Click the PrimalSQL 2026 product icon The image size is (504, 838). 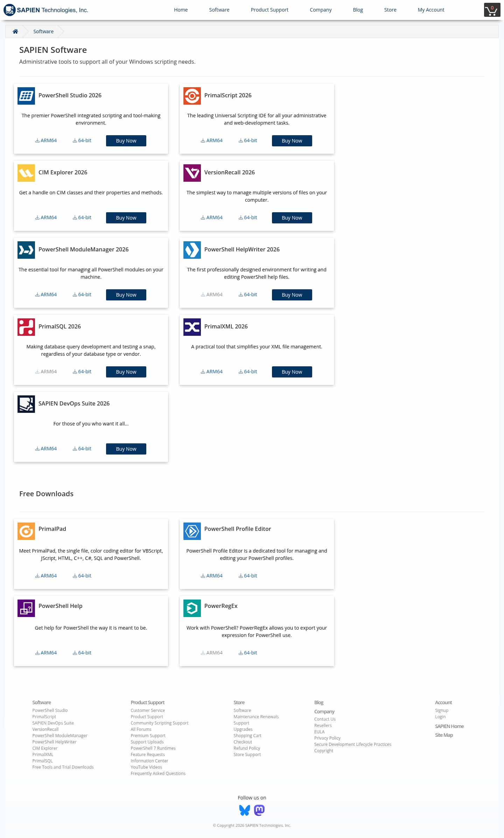(26, 327)
